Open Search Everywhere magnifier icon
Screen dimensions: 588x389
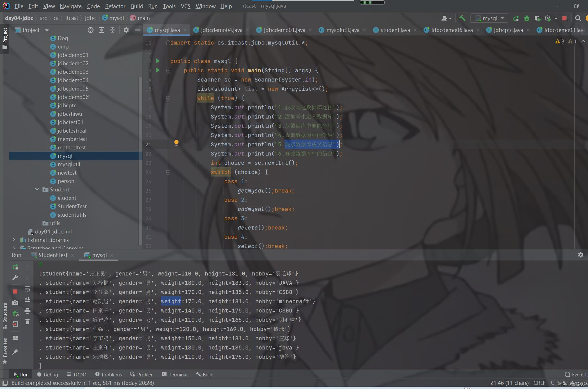tap(578, 18)
